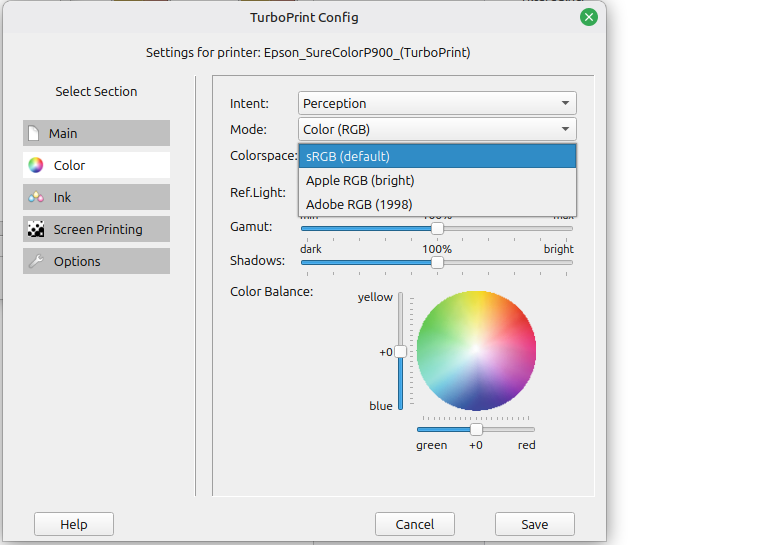Image resolution: width=758 pixels, height=545 pixels.
Task: Click the green-red horizontal balance slider
Action: [x=476, y=429]
